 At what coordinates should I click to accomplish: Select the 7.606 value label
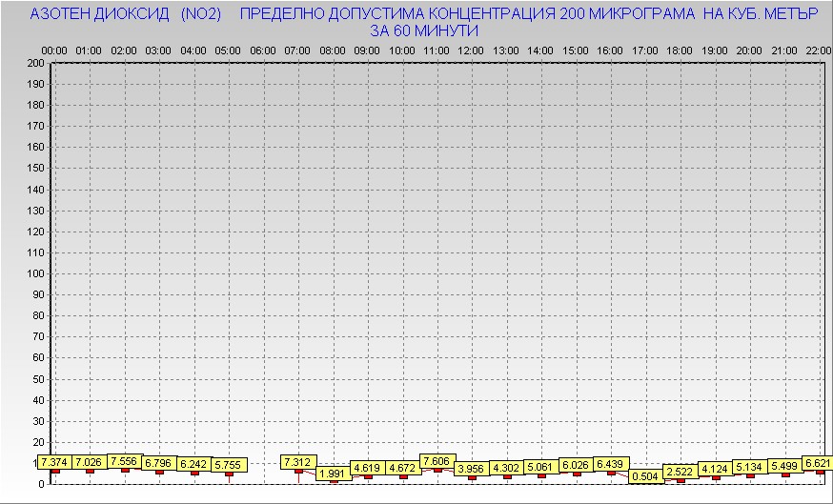click(437, 461)
